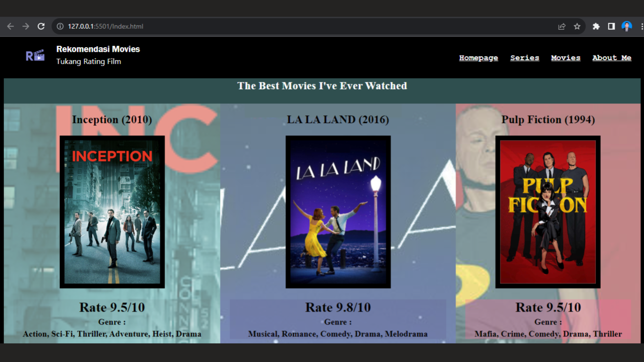Toggle the browser side panel icon

coord(612,26)
